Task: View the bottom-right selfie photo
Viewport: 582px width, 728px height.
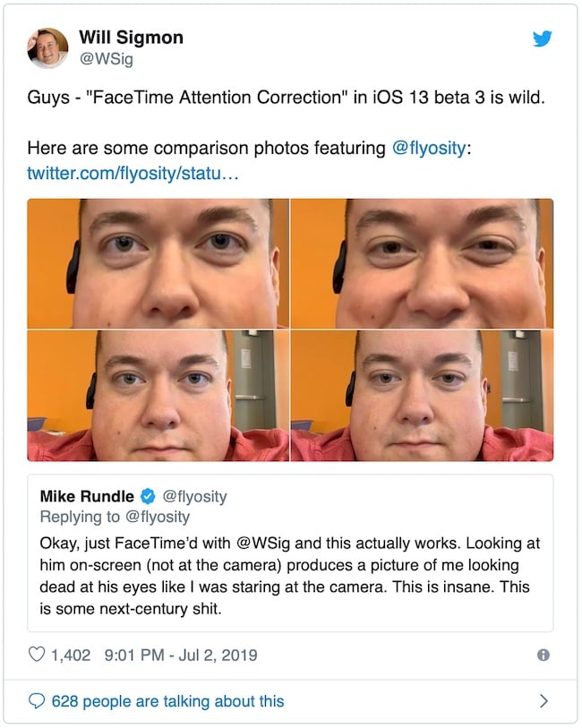Action: pos(422,394)
